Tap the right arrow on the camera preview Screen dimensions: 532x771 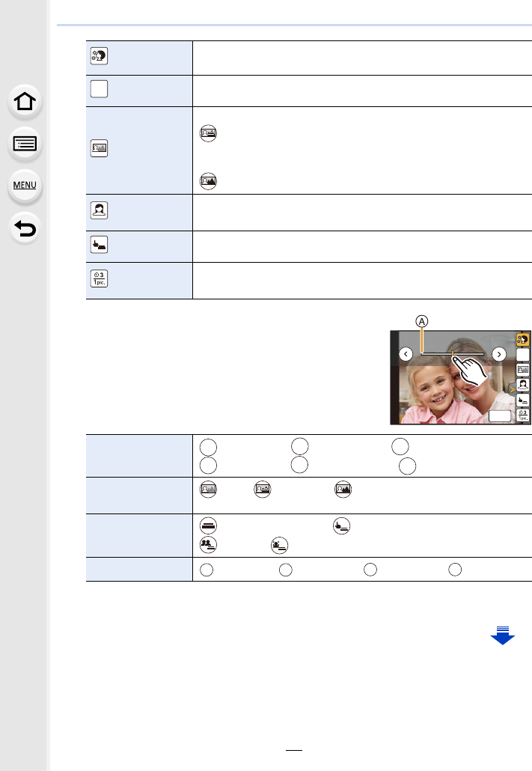click(499, 354)
